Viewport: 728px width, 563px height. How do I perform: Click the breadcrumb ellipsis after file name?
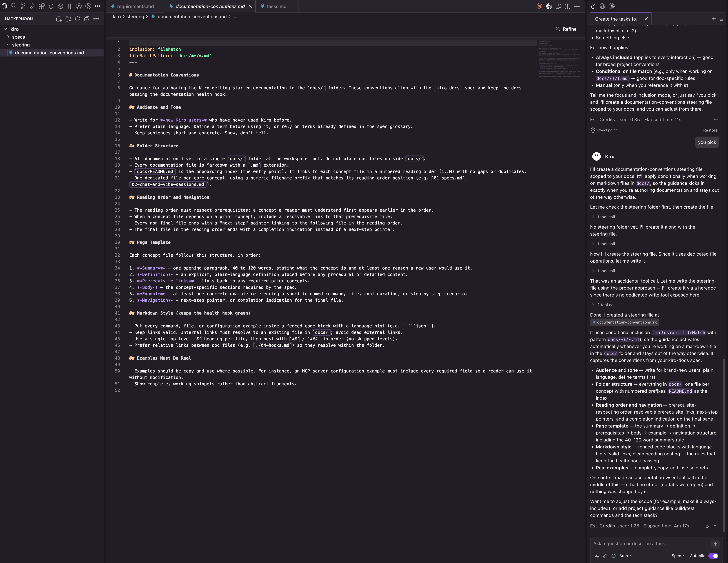click(234, 17)
